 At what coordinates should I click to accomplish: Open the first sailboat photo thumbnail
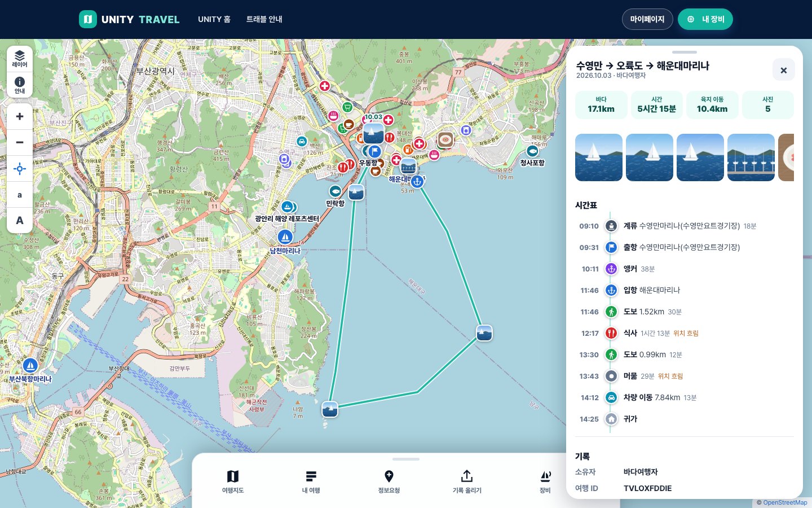pos(599,157)
